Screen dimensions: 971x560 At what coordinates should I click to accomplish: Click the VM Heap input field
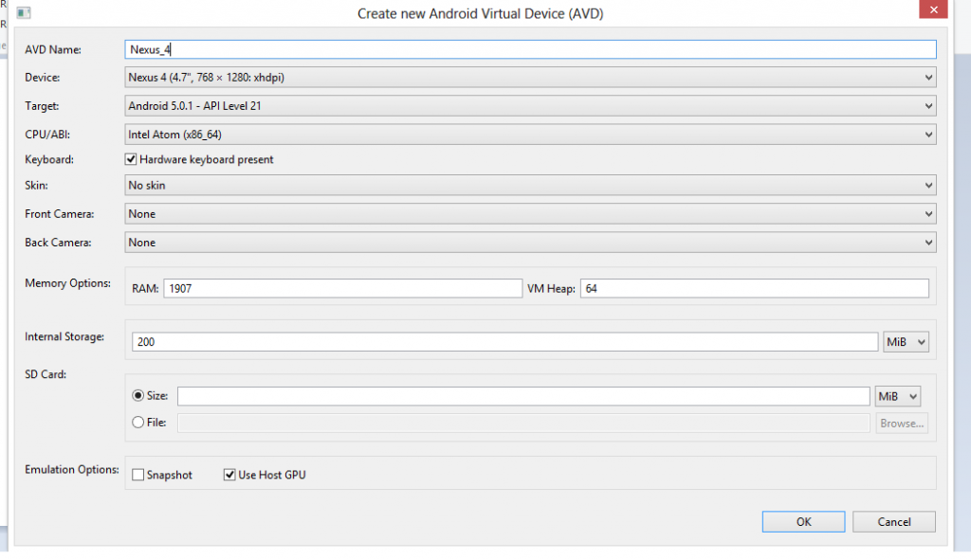pos(754,288)
